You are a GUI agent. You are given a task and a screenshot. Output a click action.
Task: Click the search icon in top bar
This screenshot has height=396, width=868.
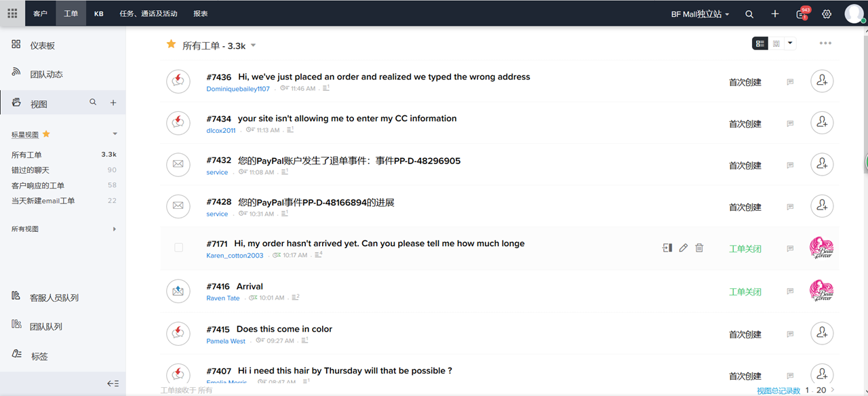(749, 14)
